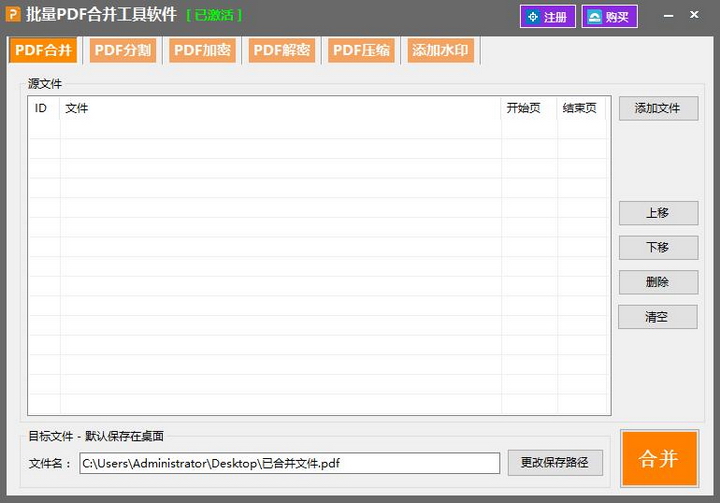Focus the 文件名 output path field
Screen dimensions: 720x503
[290, 463]
